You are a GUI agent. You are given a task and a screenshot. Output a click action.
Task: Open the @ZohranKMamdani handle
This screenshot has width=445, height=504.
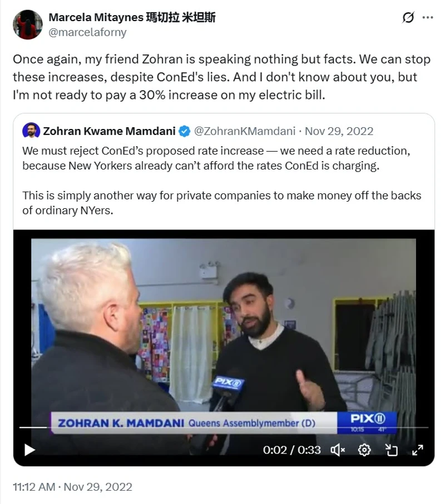pyautogui.click(x=245, y=131)
